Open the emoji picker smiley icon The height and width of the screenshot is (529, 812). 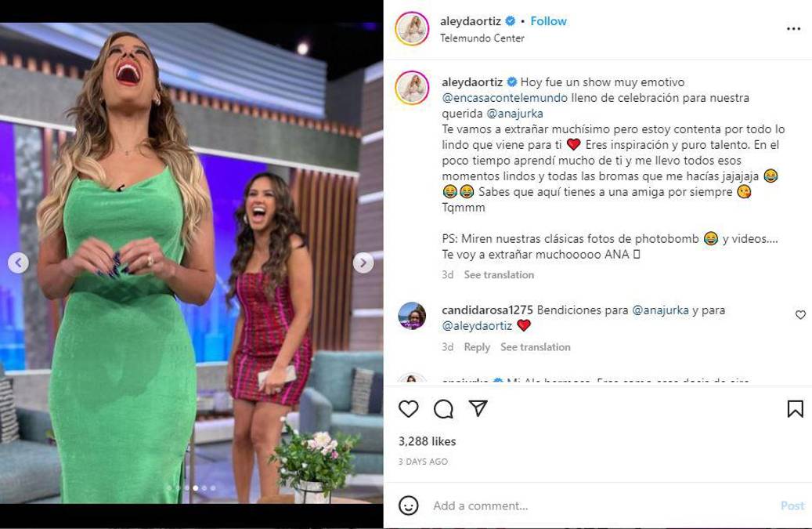click(x=408, y=505)
